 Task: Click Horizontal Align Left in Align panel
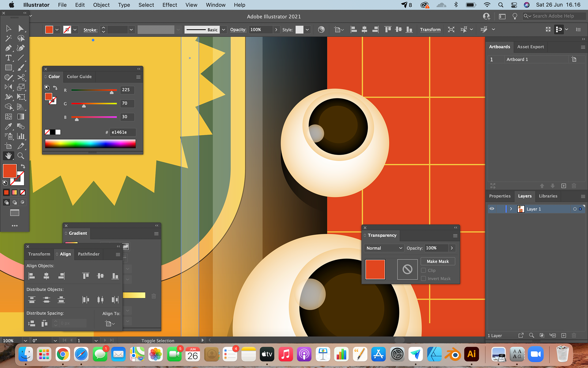pyautogui.click(x=32, y=276)
